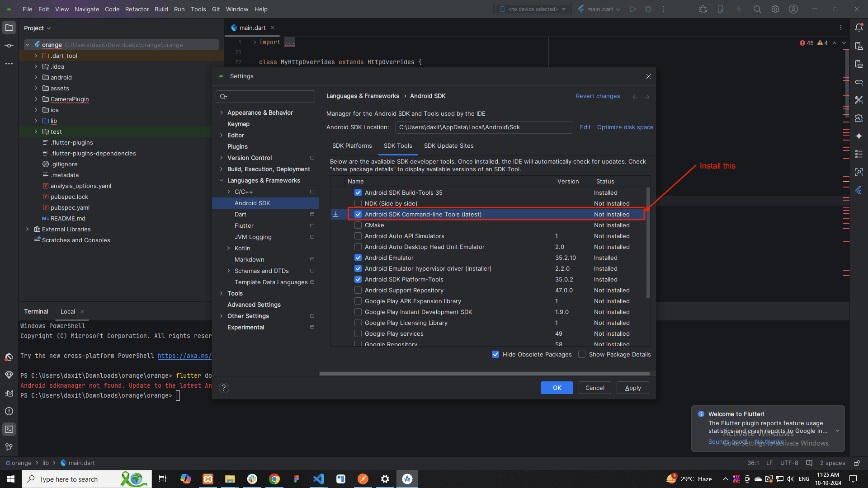This screenshot has height=488, width=868.
Task: Open the Terminal tool window icon
Action: 9,429
